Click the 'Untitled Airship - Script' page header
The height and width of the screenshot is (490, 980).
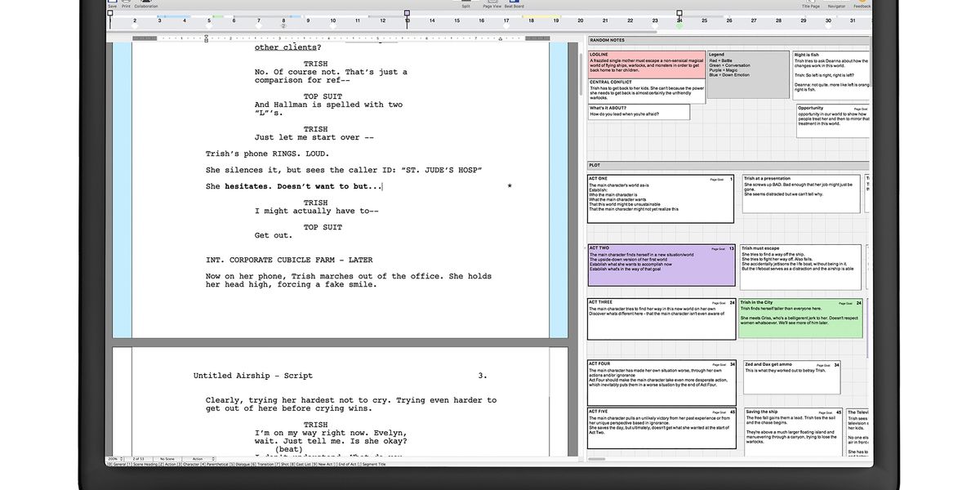coord(253,376)
